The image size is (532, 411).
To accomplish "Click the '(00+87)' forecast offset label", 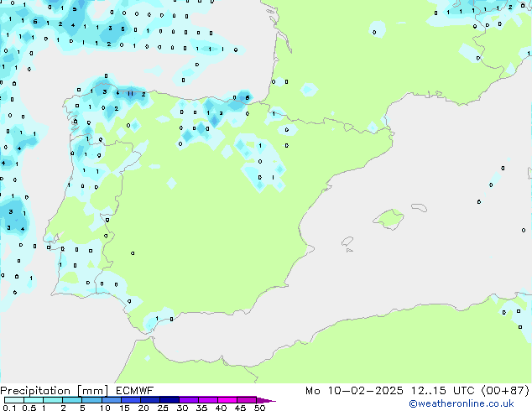I will click(505, 391).
